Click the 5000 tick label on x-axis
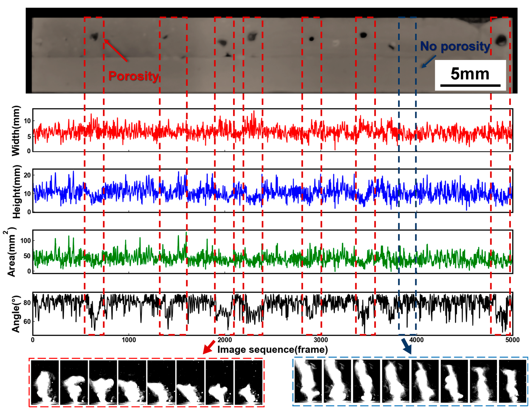Viewport: 532px width, 412px height. pyautogui.click(x=512, y=340)
